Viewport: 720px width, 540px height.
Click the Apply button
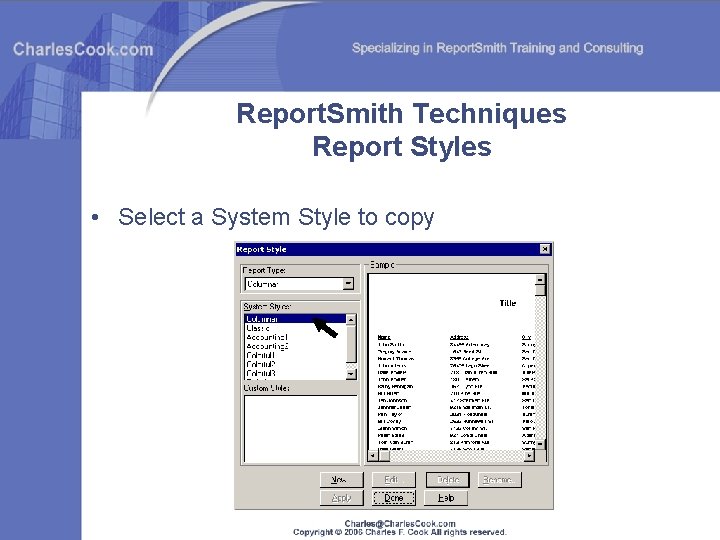[341, 498]
